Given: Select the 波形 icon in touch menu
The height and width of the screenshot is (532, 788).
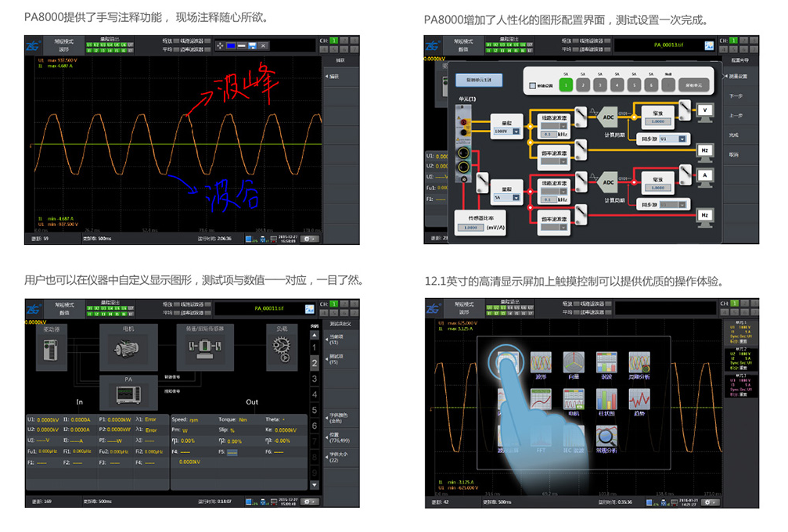Looking at the screenshot, I should [x=541, y=362].
